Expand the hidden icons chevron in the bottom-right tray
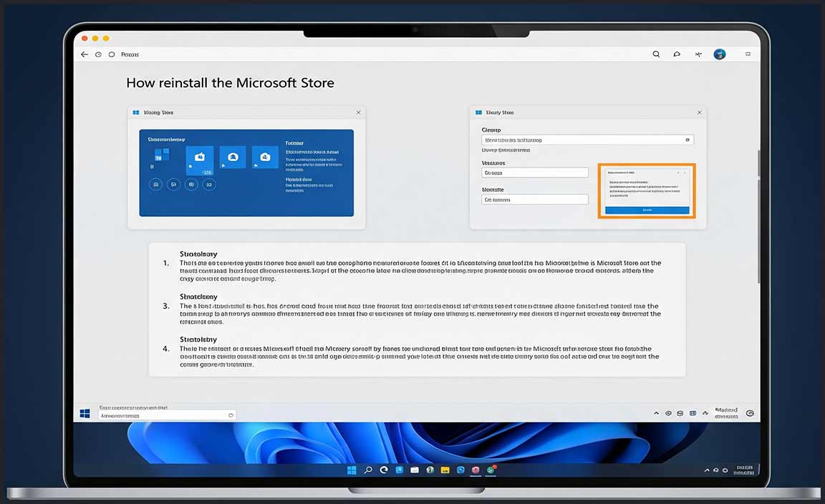This screenshot has width=825, height=504. tap(708, 470)
